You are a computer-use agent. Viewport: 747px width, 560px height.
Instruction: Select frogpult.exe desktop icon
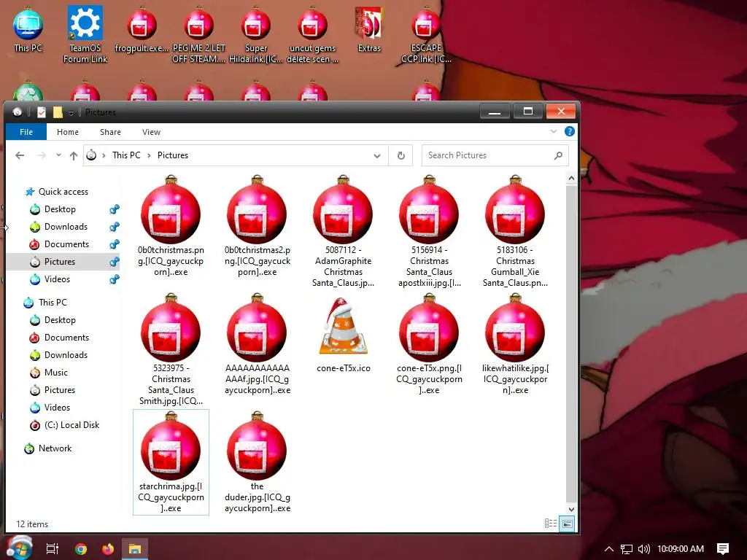click(142, 29)
